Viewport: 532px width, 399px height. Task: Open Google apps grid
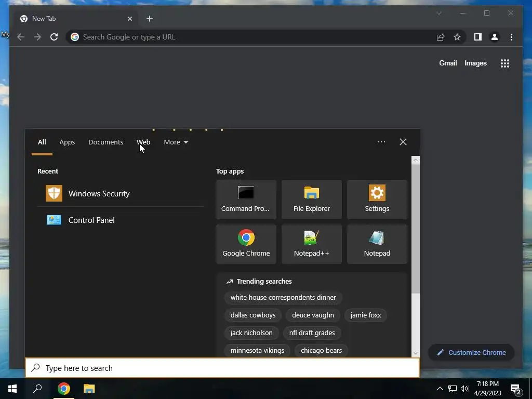505,63
